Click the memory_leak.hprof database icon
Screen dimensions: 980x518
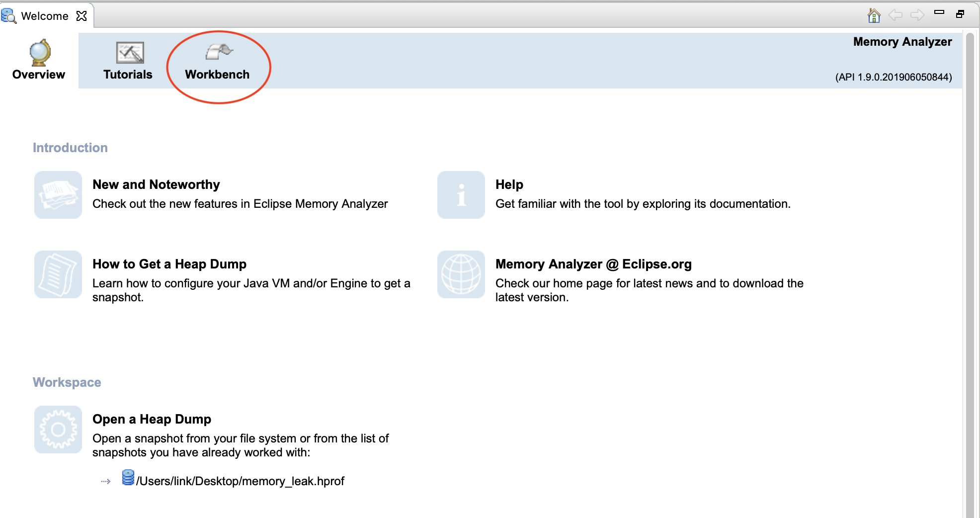click(128, 478)
